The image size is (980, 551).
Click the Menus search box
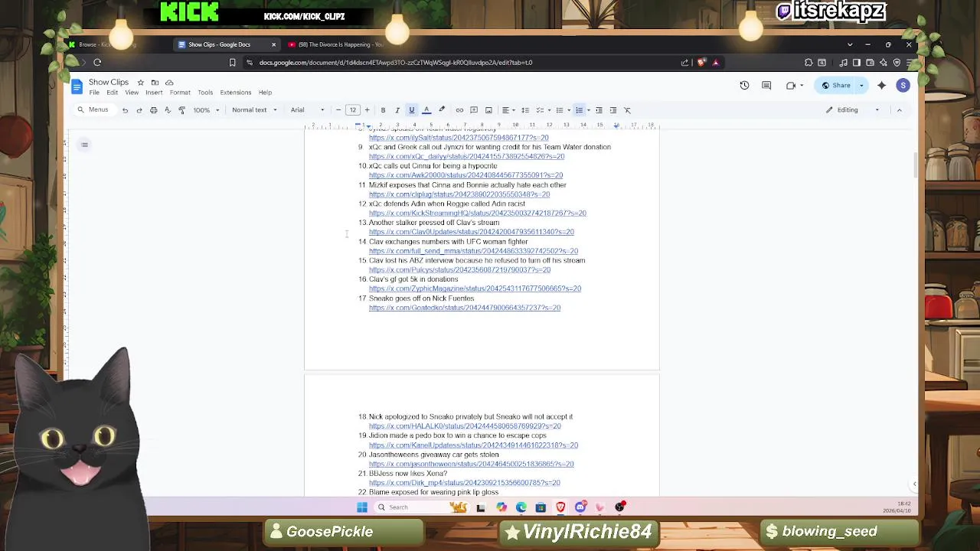tap(93, 110)
